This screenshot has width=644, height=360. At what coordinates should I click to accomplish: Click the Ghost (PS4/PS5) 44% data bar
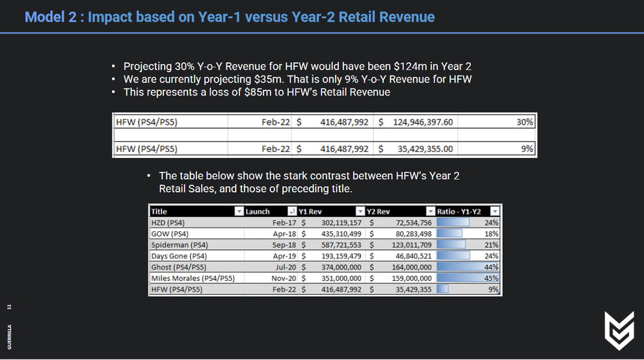[x=468, y=267]
